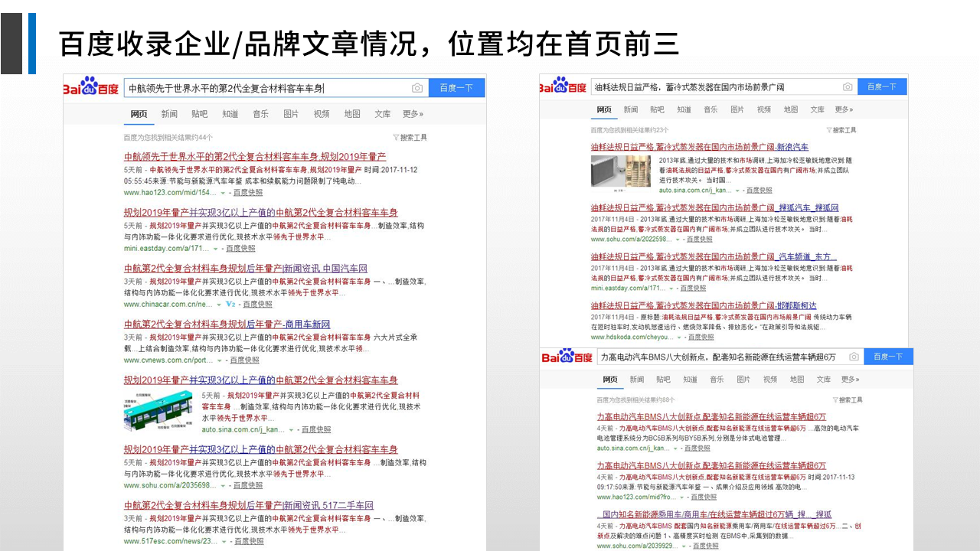Viewport: 980px width, 551px height.
Task: Click URL text www.hdskoda.com/cheyou
Action: pos(631,337)
